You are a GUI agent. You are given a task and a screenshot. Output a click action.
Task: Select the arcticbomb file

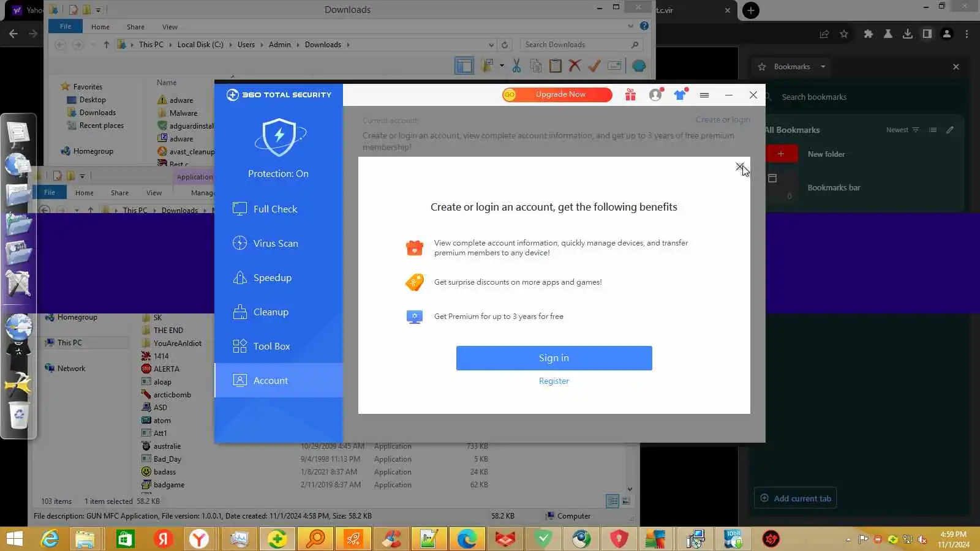pyautogui.click(x=172, y=395)
